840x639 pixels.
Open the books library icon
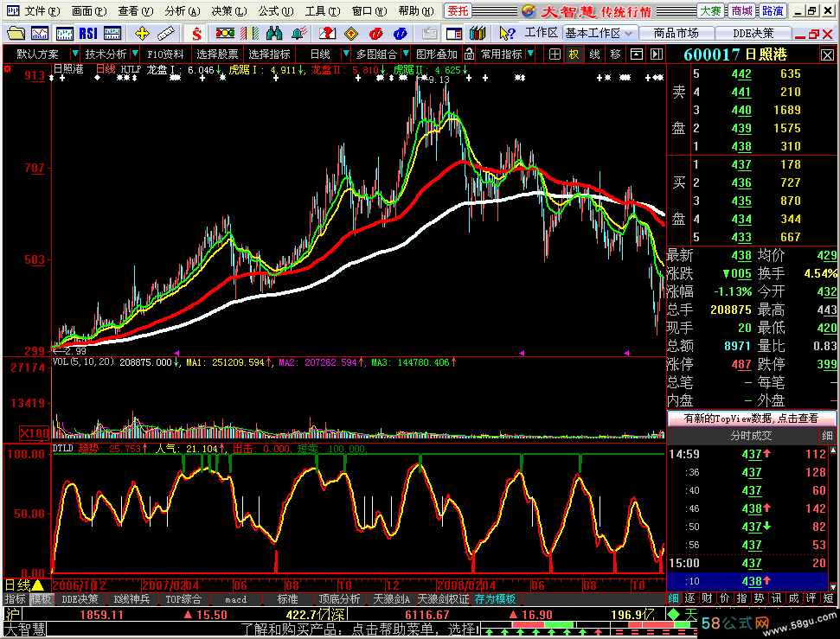click(478, 33)
